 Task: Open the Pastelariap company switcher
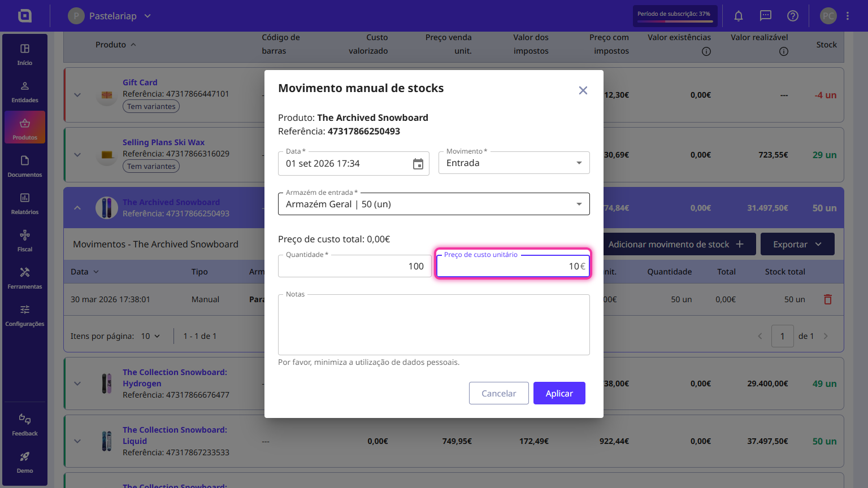110,16
